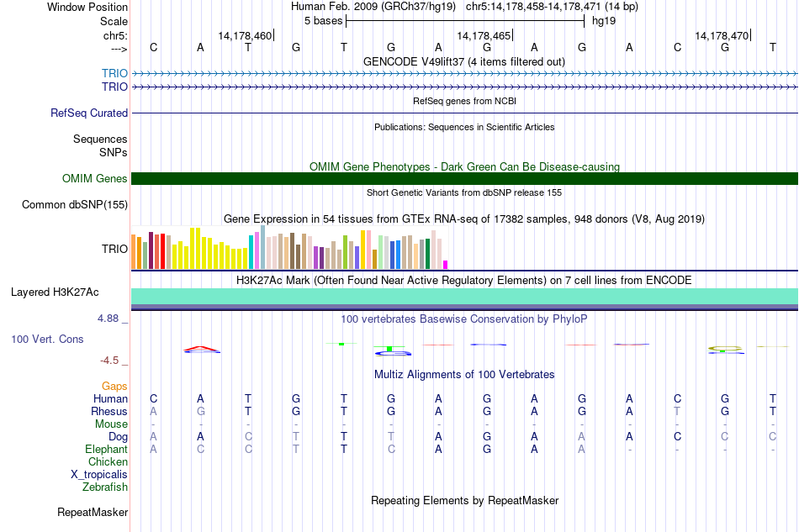This screenshot has width=799, height=532.
Task: Open the RefSeq Curated track label
Action: 89,113
